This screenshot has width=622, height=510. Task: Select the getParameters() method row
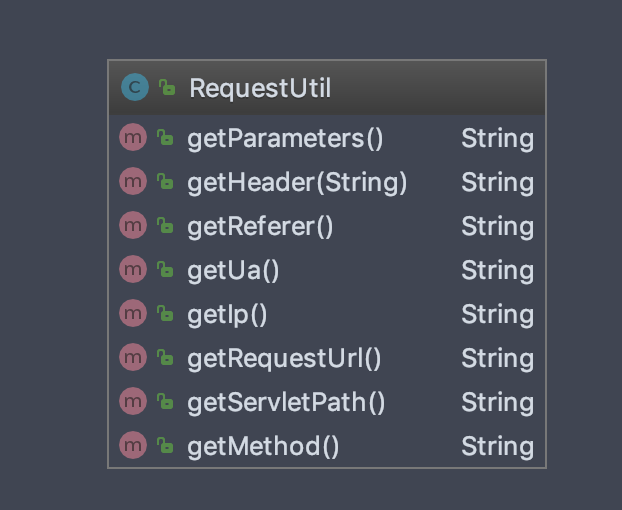click(x=285, y=138)
